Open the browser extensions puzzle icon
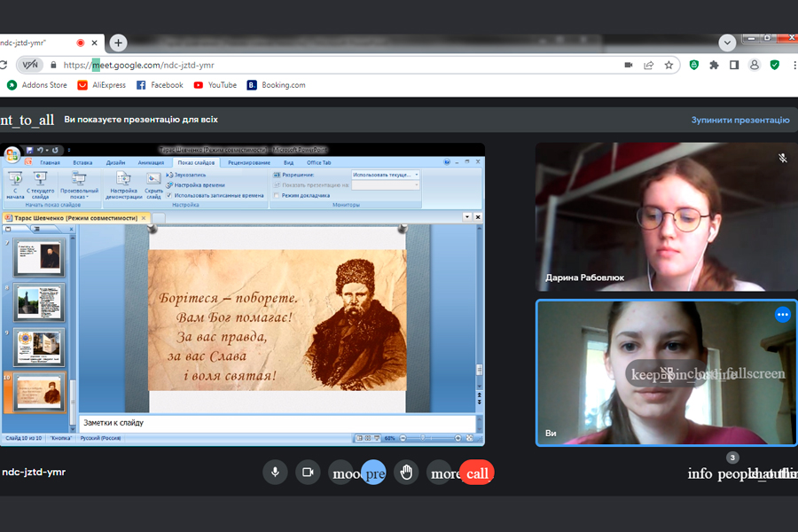This screenshot has height=532, width=798. pyautogui.click(x=714, y=65)
